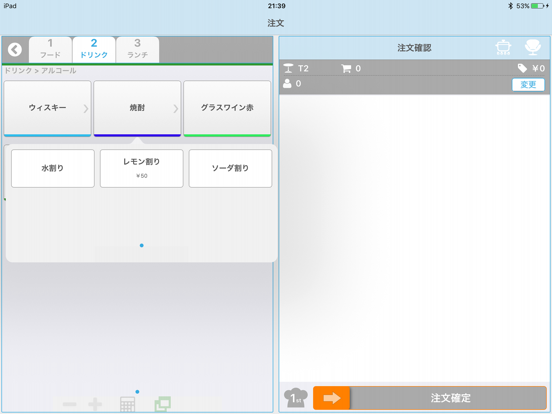Tap the ドリンク > アルコール breadcrumb
Viewport: 552px width, 414px height.
[40, 70]
